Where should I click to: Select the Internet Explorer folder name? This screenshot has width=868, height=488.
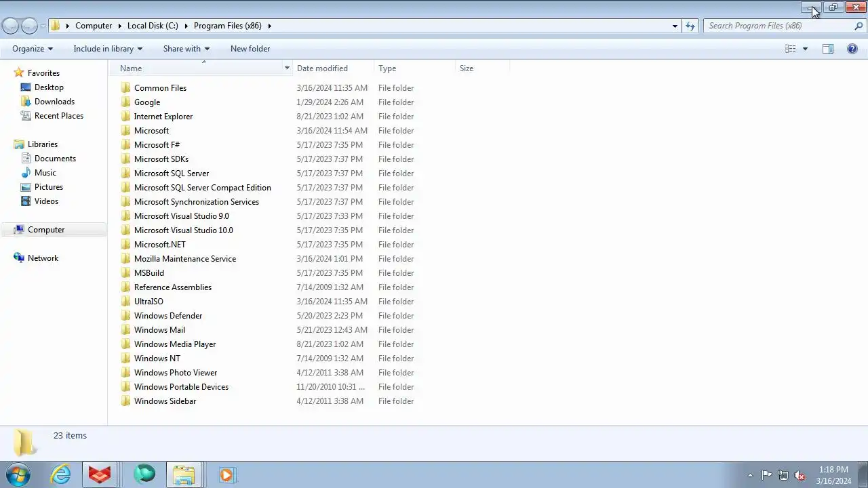(x=163, y=117)
